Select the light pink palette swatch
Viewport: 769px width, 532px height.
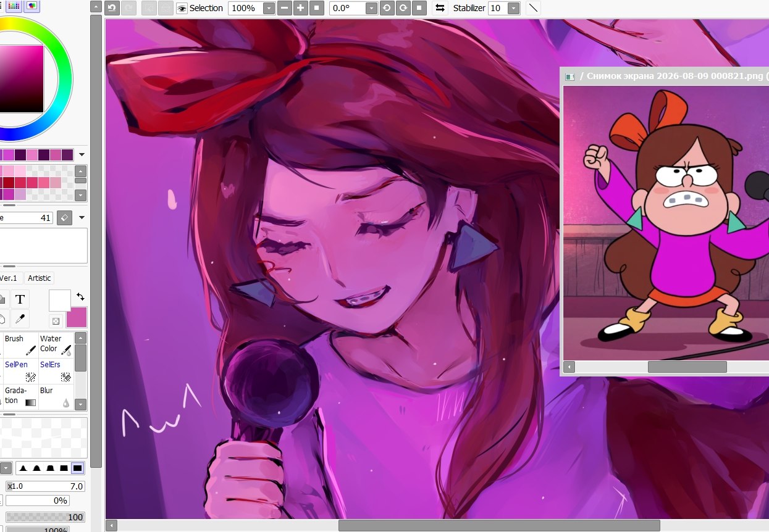[20, 171]
